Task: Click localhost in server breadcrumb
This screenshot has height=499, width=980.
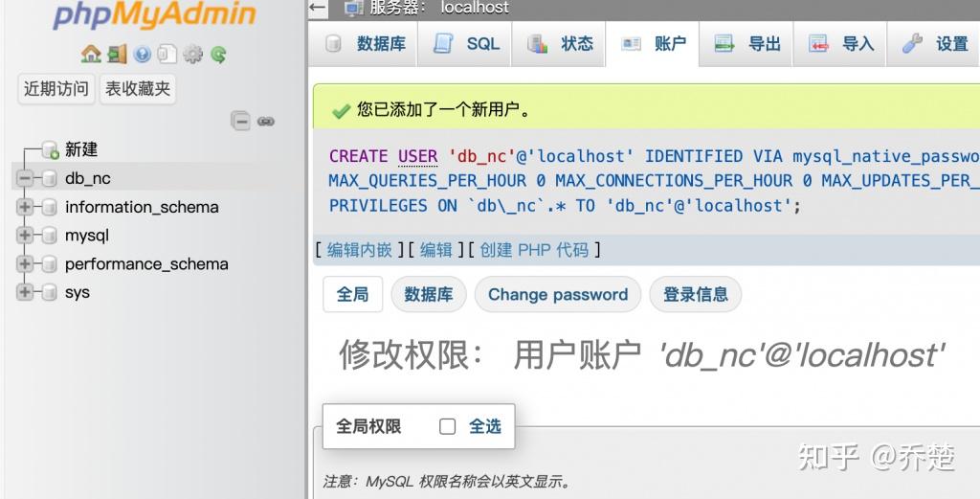Action: (475, 8)
